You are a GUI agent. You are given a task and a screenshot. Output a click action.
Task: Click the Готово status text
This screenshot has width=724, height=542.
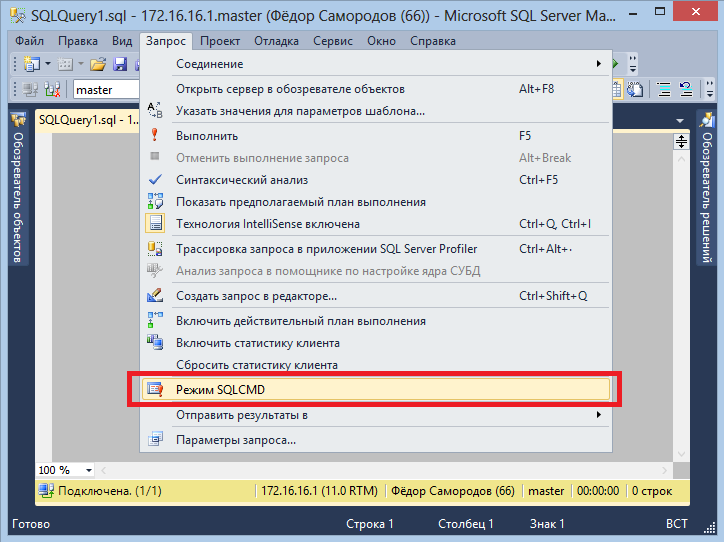pos(31,524)
